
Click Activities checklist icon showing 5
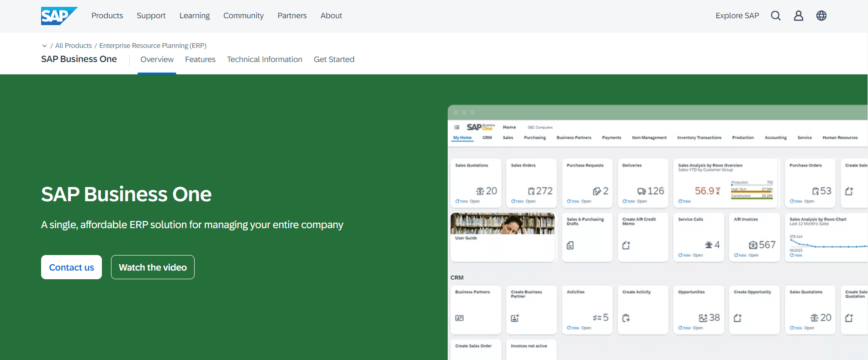(597, 318)
